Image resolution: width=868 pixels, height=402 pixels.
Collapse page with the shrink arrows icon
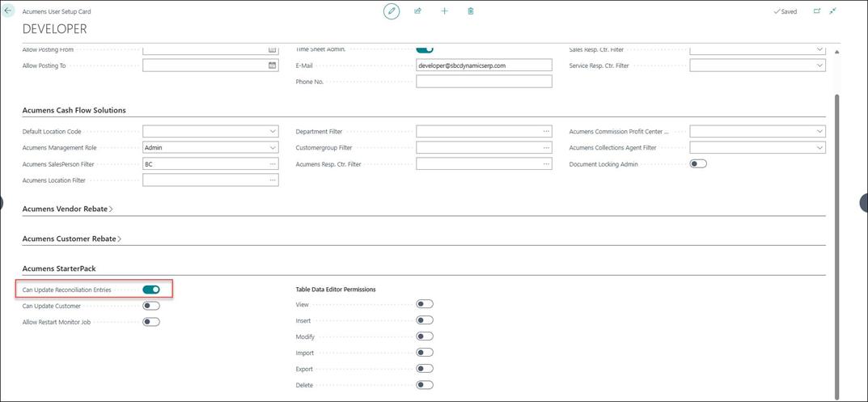pos(832,11)
